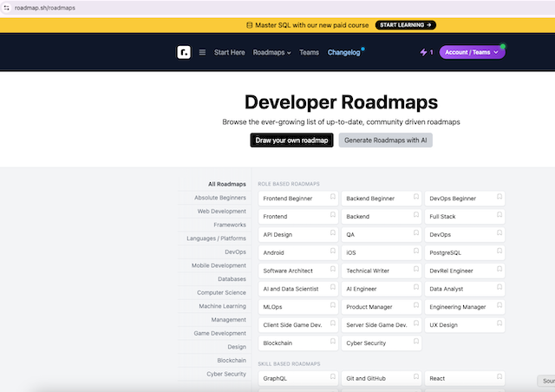Bookmark the Software Architect roadmap

pyautogui.click(x=333, y=269)
